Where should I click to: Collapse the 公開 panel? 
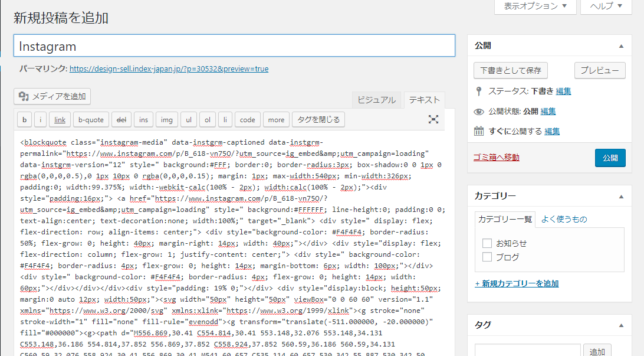click(x=621, y=46)
